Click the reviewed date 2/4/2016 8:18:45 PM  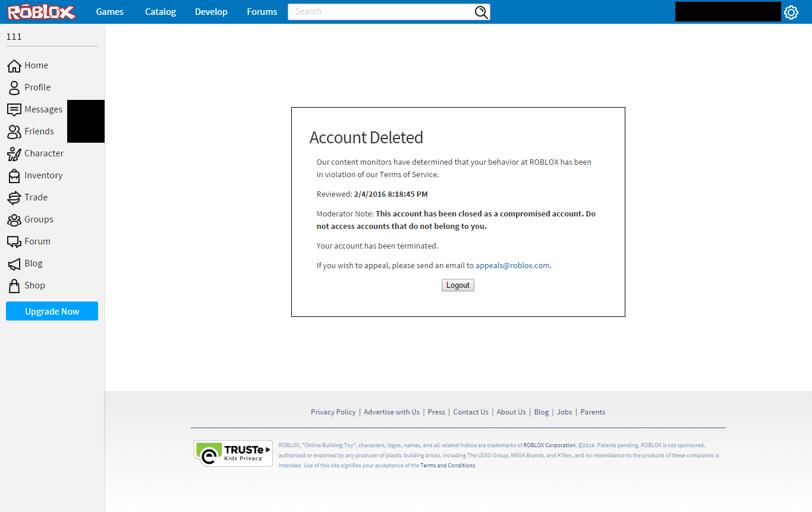coord(391,194)
